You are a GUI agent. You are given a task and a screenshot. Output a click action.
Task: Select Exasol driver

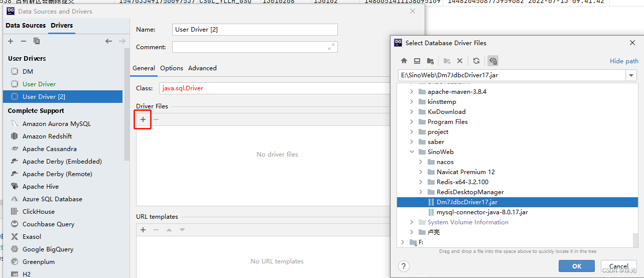click(32, 236)
